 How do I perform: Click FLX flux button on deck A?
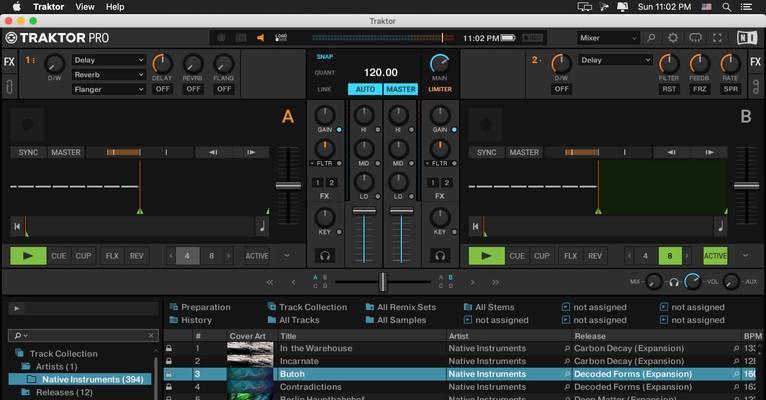point(112,255)
